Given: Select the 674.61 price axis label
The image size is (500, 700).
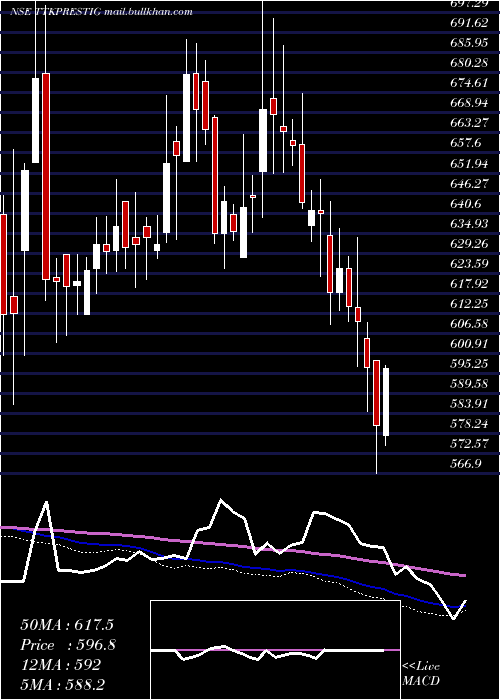Looking at the screenshot, I should click(x=469, y=83).
